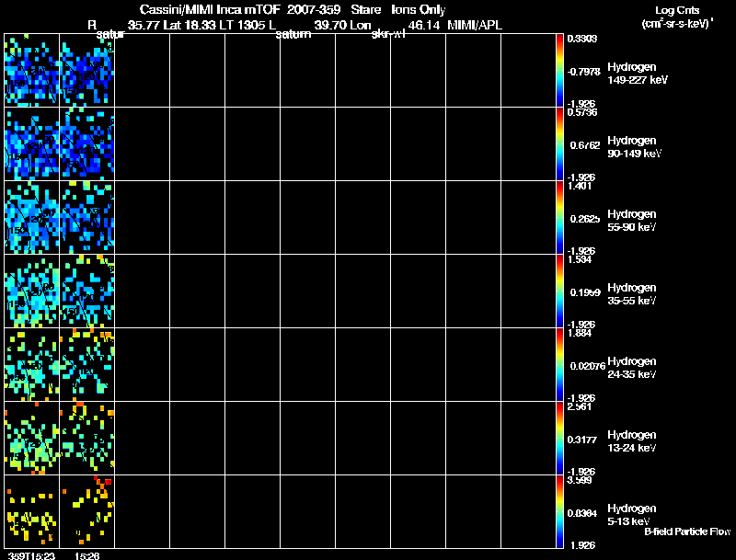The image size is (736, 560).
Task: Select the Hydrogen 13-24 keV image at 15:28
Action: pyautogui.click(x=86, y=438)
